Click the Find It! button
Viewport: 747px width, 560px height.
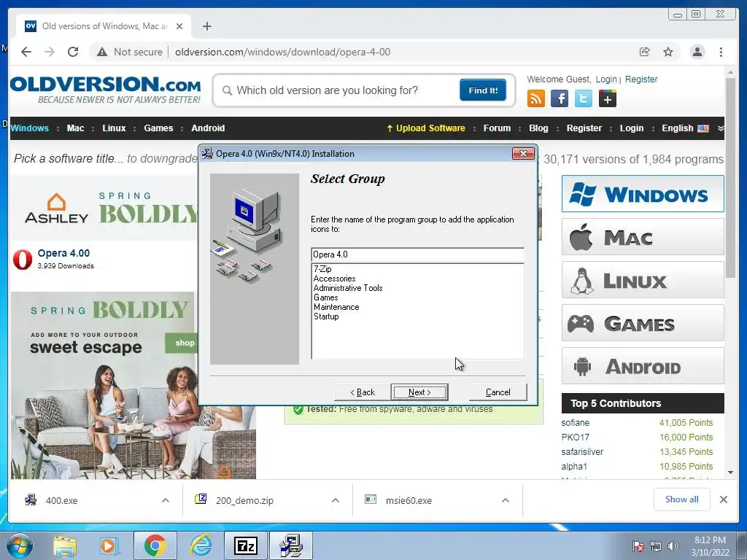point(483,90)
